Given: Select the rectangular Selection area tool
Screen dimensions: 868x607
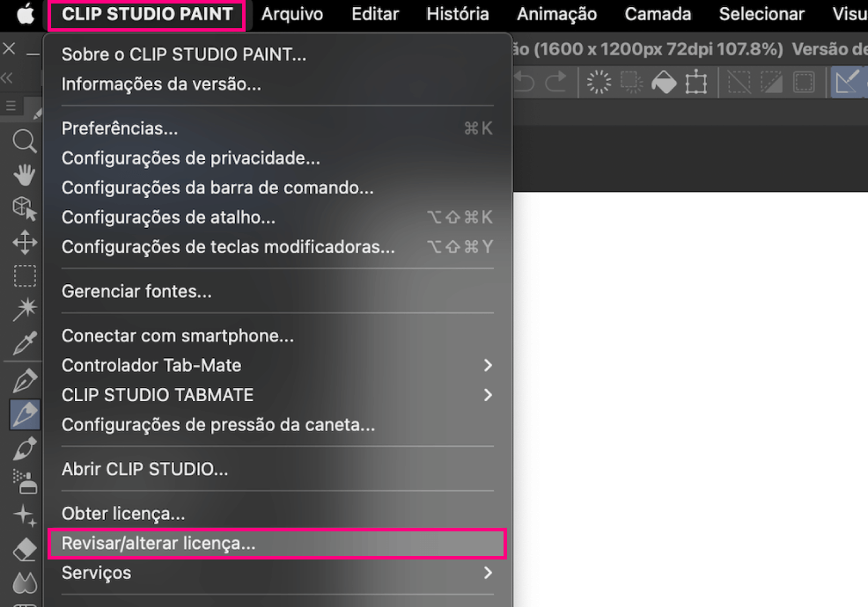Looking at the screenshot, I should [25, 275].
